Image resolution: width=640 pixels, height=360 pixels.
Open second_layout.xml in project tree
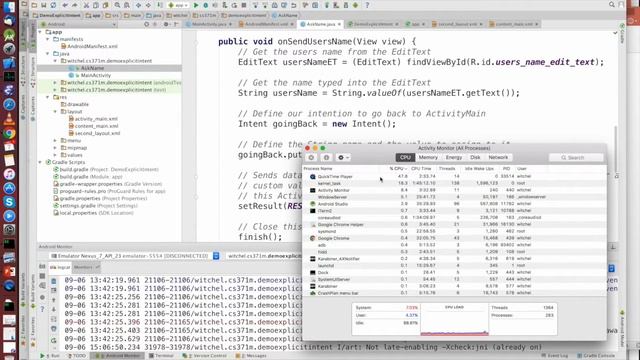(94, 133)
